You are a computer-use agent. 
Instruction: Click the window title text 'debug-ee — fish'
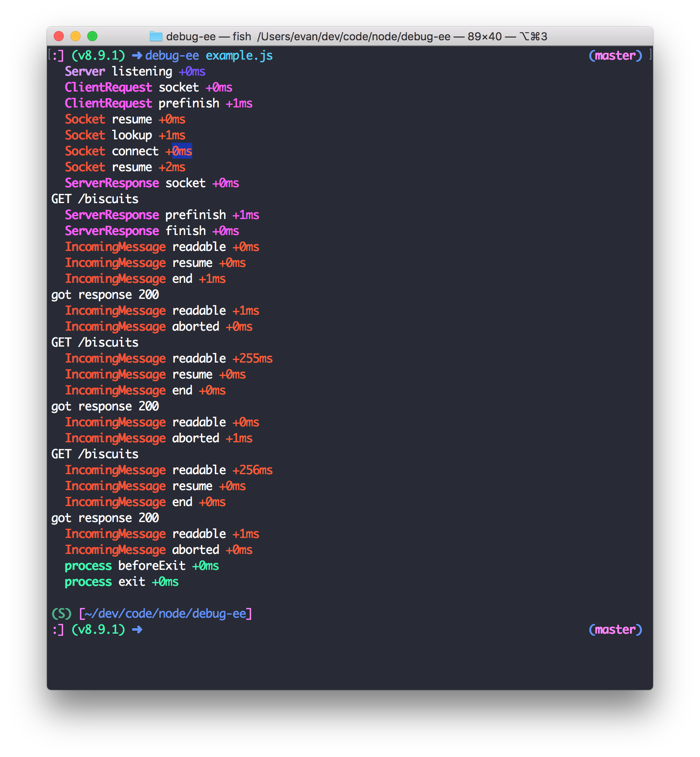click(209, 37)
